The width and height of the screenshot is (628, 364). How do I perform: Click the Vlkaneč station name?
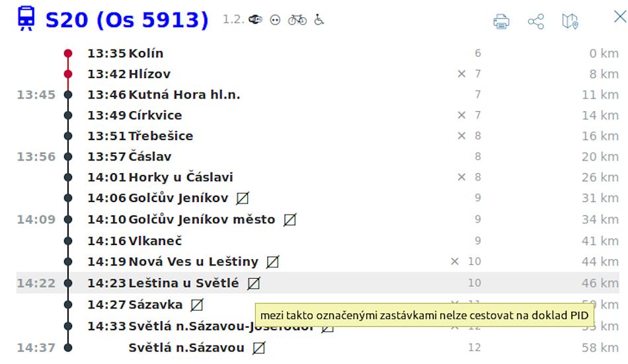point(155,241)
